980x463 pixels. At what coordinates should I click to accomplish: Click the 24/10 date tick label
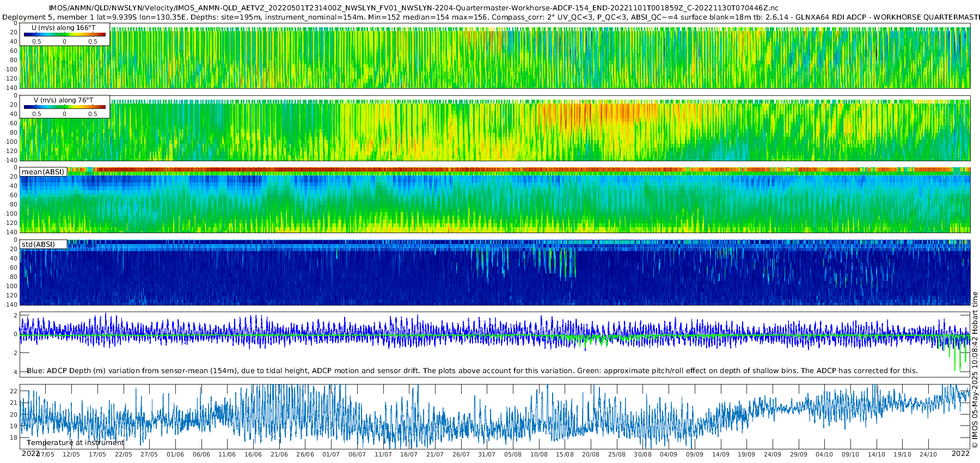click(x=928, y=454)
